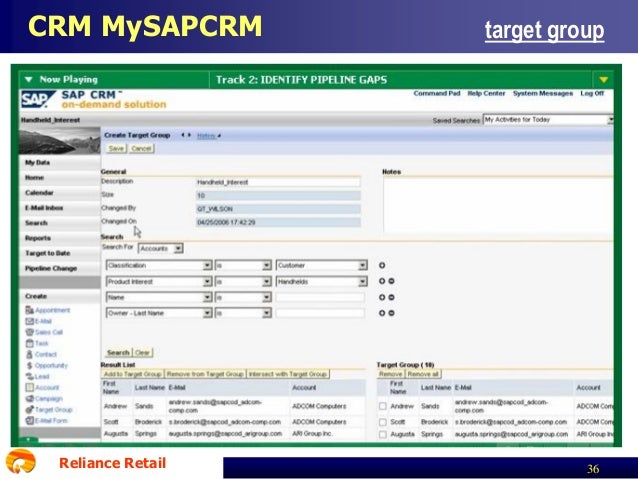Screen dimensions: 638x479
Task: Click the E-Mail Form create icon
Action: [29, 420]
